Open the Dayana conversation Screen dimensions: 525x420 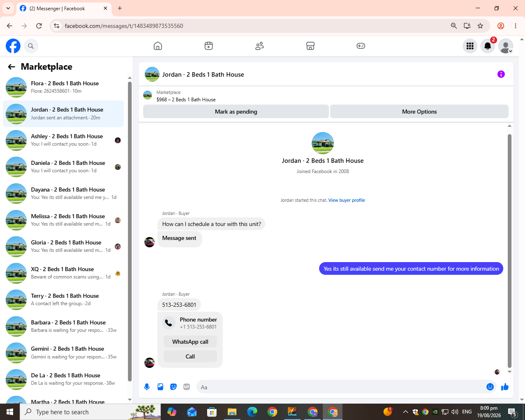64,194
